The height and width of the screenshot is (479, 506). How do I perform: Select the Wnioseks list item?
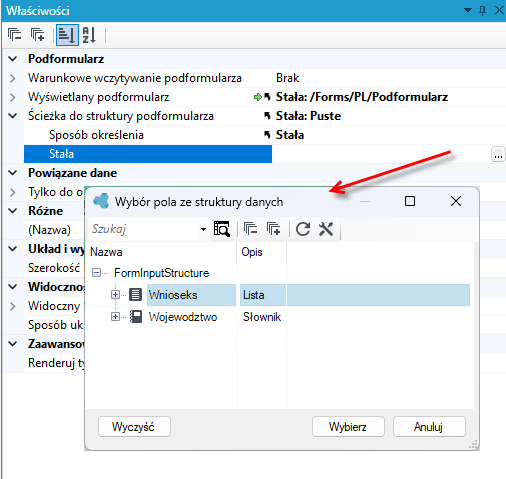tap(173, 295)
